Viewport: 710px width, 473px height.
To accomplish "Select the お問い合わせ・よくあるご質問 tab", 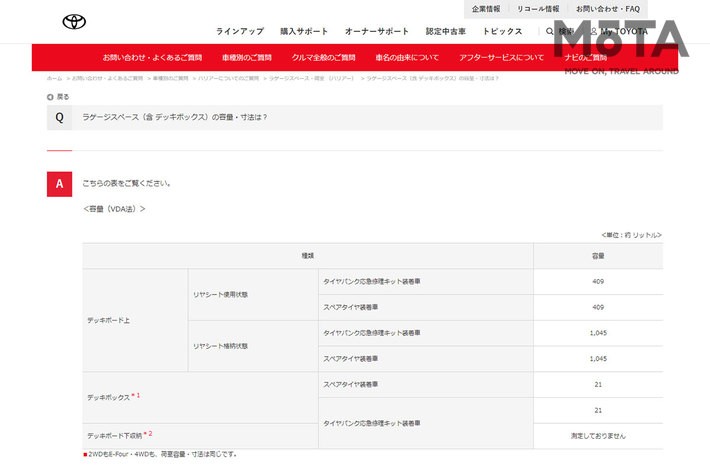I will point(152,58).
